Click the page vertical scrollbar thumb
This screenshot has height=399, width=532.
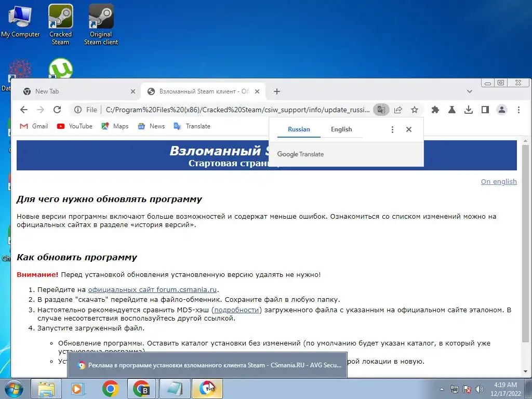(525, 243)
